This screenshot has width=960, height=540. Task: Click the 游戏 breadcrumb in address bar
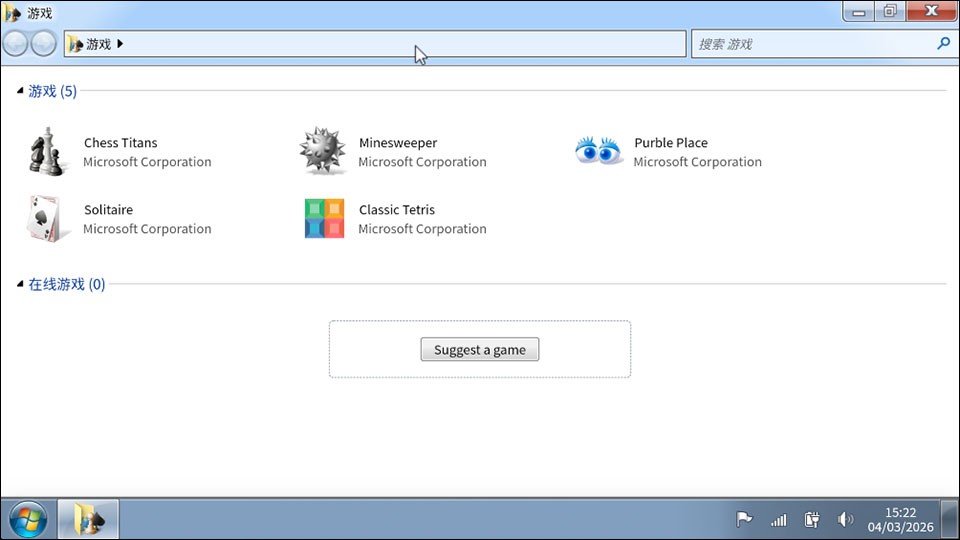pos(99,44)
